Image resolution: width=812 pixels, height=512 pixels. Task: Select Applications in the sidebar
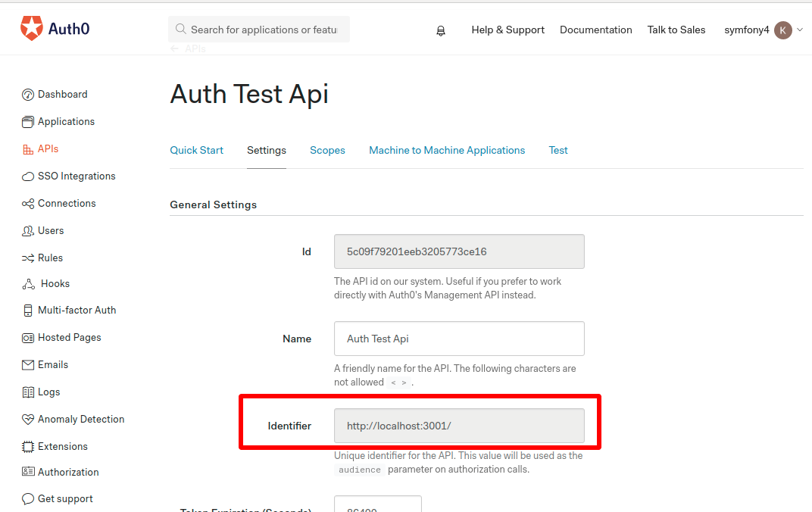(x=66, y=121)
